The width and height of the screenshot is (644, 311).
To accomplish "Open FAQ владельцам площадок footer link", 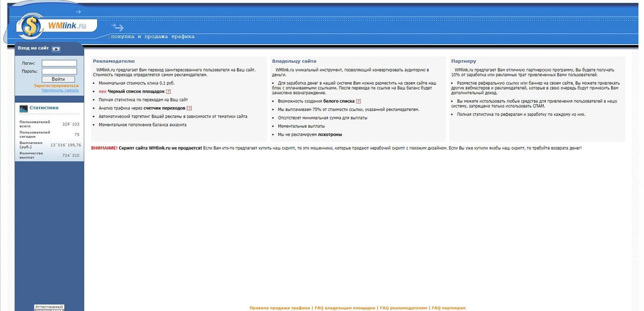I will (x=345, y=308).
